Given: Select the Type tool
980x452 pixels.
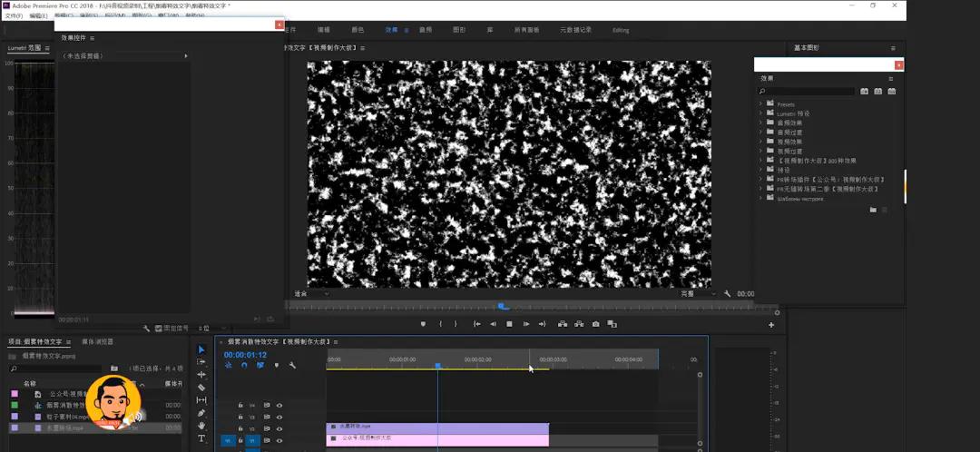Looking at the screenshot, I should point(201,438).
